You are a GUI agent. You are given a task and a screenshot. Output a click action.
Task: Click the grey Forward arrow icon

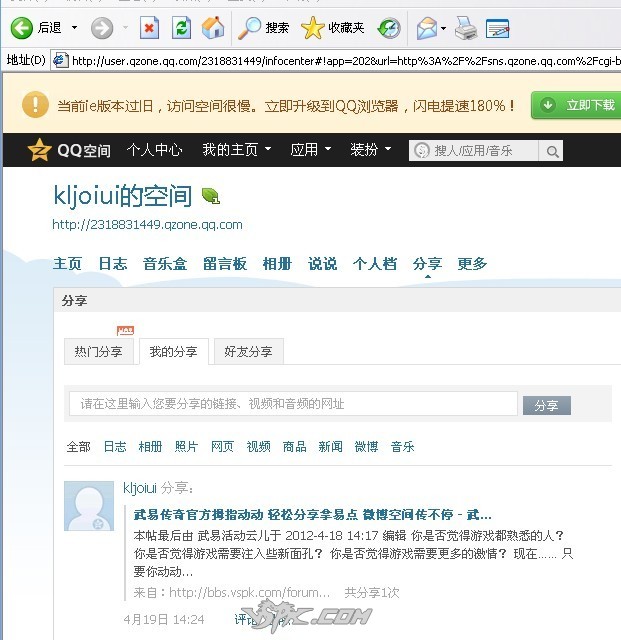102,28
